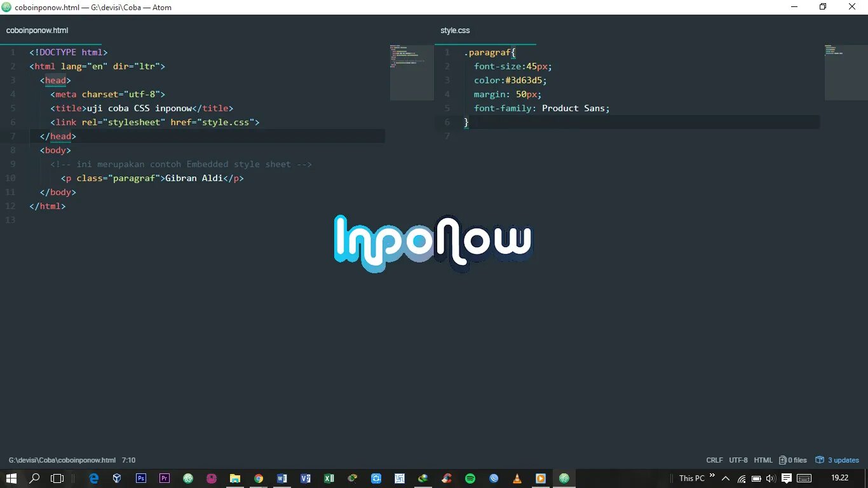Screen dimensions: 868x488
Task: Click the closing </html> tag line
Action: point(48,206)
